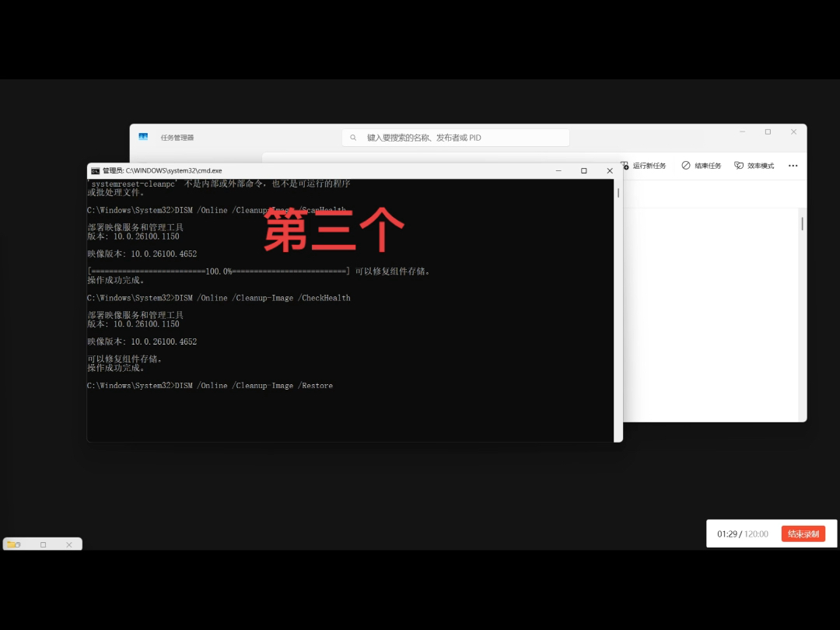
Task: Maximize the Task Manager window
Action: (768, 131)
